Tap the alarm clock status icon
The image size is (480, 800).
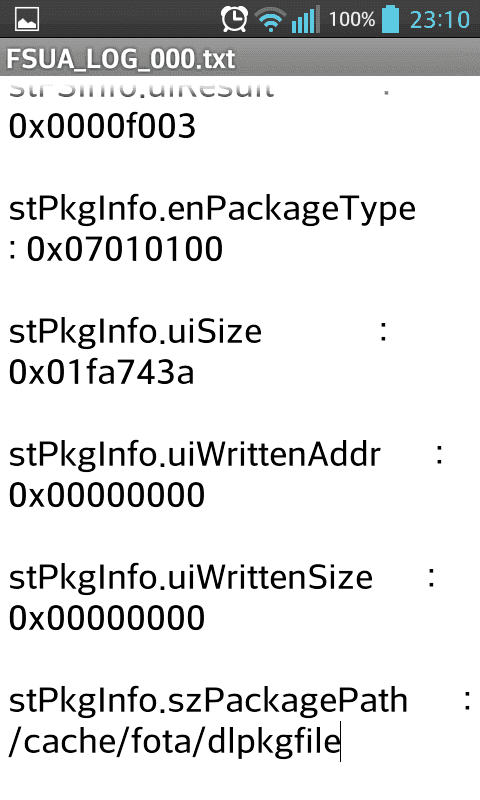point(234,19)
